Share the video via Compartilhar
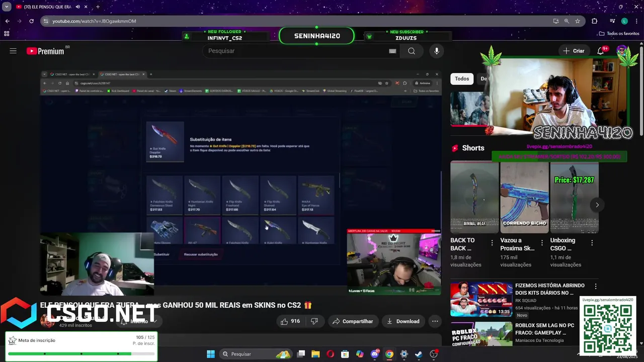 (352, 321)
